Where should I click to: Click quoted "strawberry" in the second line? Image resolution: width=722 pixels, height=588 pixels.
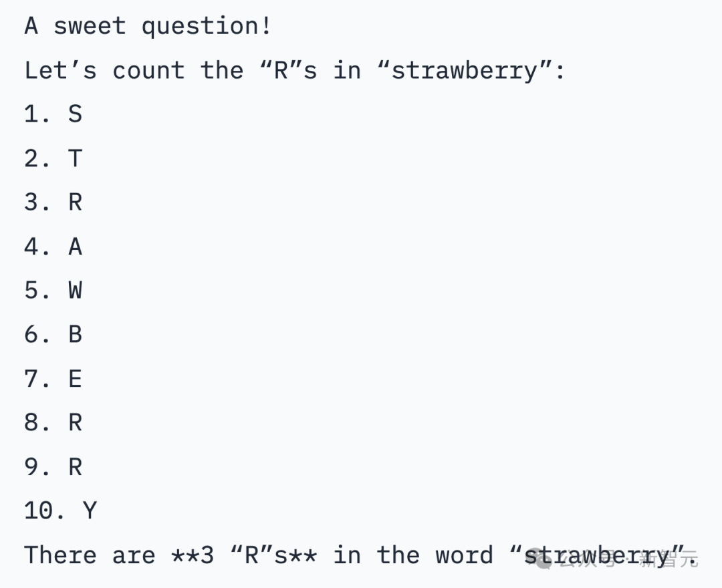[x=465, y=70]
